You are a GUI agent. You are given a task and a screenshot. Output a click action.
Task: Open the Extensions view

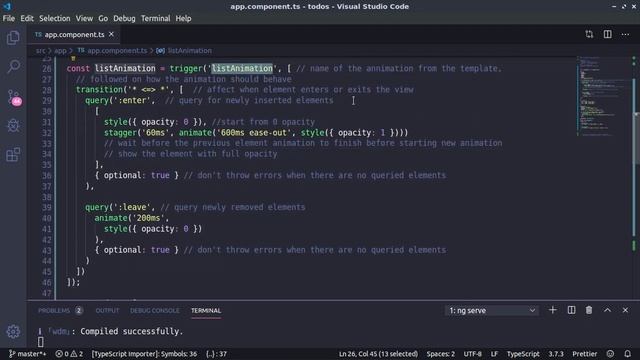pos(13,155)
